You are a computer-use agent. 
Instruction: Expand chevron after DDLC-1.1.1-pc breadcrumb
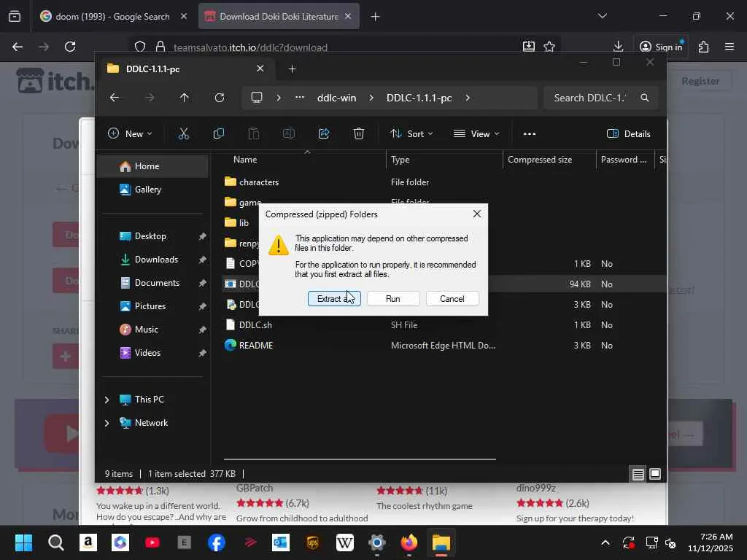pyautogui.click(x=468, y=98)
